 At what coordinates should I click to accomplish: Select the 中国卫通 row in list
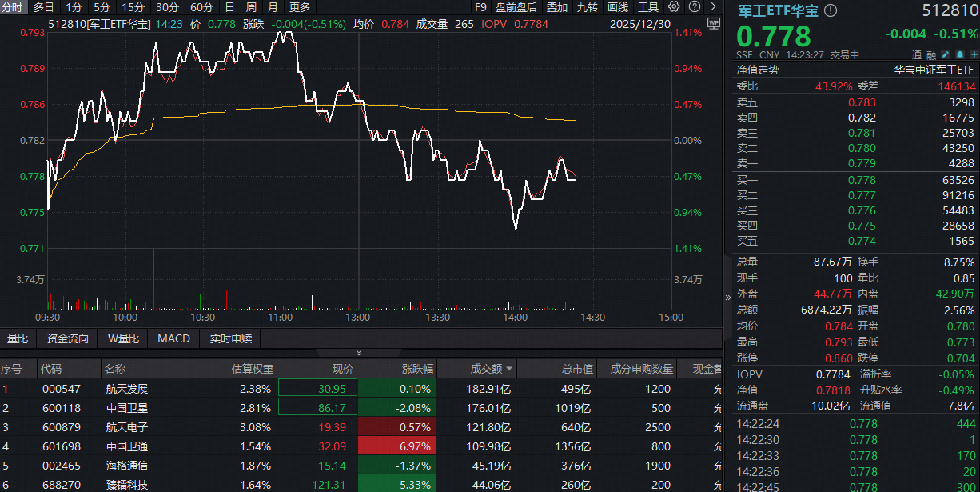click(126, 446)
